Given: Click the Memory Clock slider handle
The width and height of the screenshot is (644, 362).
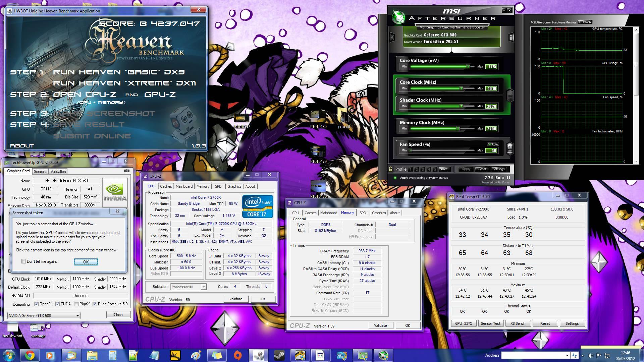Looking at the screenshot, I should pyautogui.click(x=458, y=128).
